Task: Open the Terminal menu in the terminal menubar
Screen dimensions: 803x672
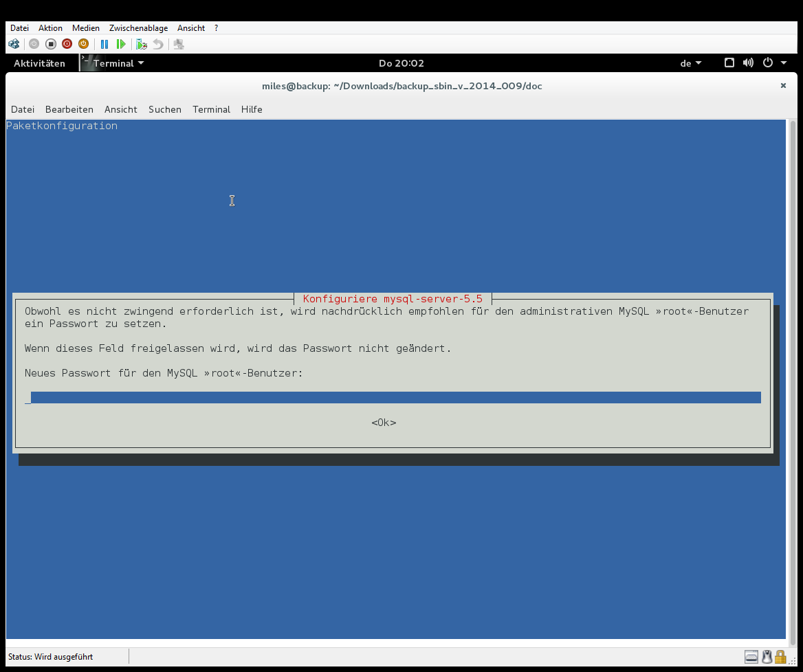Action: pos(211,109)
